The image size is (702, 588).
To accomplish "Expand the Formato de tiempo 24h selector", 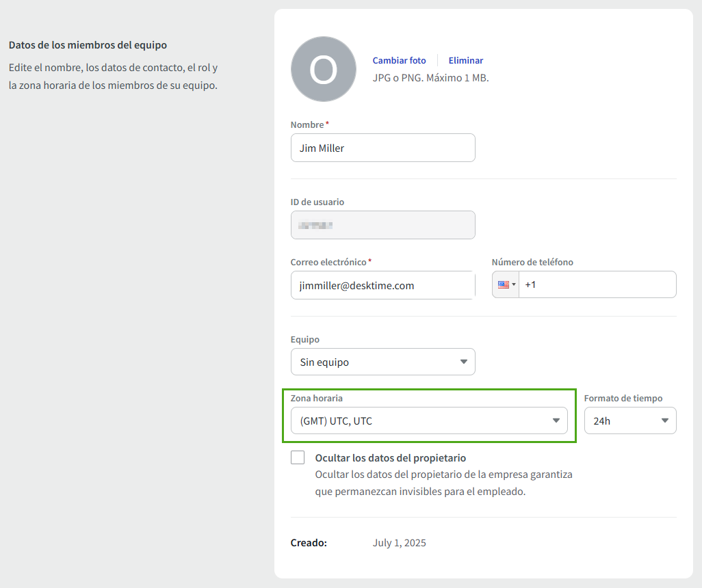I will 629,420.
